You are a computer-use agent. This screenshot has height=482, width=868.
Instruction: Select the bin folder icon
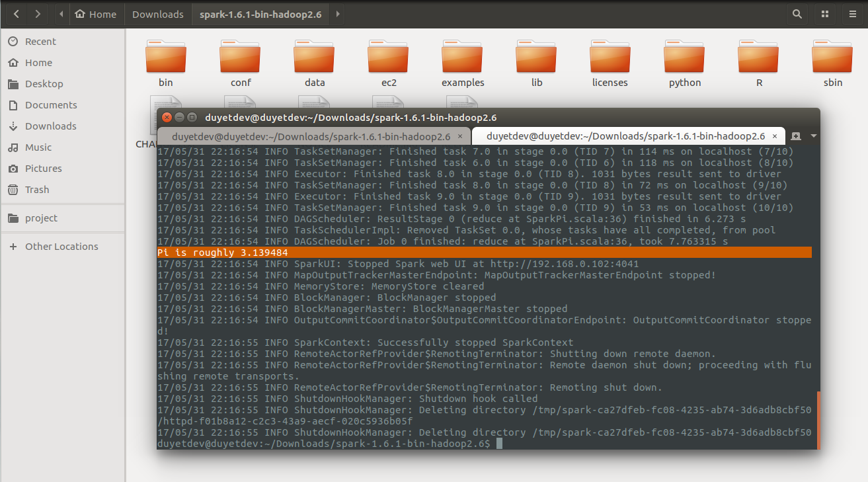166,56
